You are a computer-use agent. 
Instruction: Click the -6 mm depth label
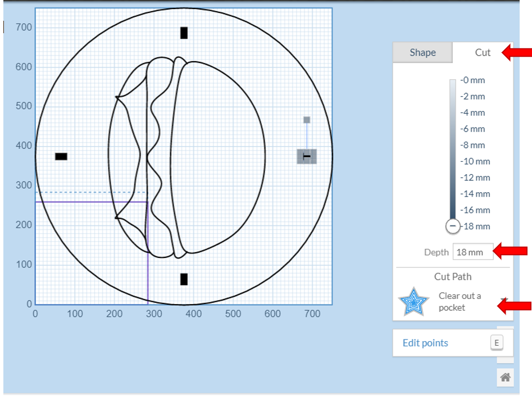472,129
